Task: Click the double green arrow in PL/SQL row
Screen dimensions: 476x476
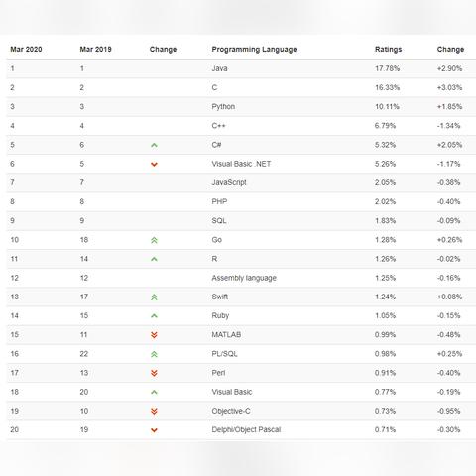Action: pyautogui.click(x=154, y=354)
